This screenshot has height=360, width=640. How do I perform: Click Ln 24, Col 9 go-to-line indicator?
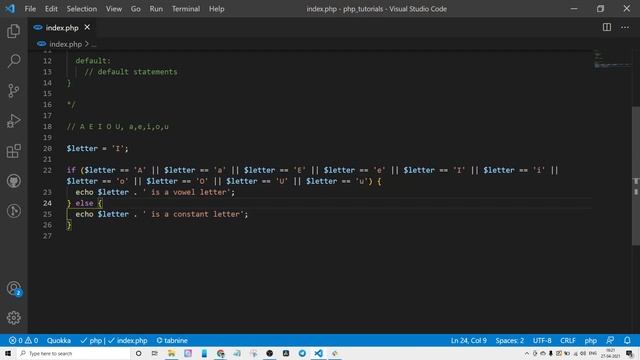click(x=469, y=340)
